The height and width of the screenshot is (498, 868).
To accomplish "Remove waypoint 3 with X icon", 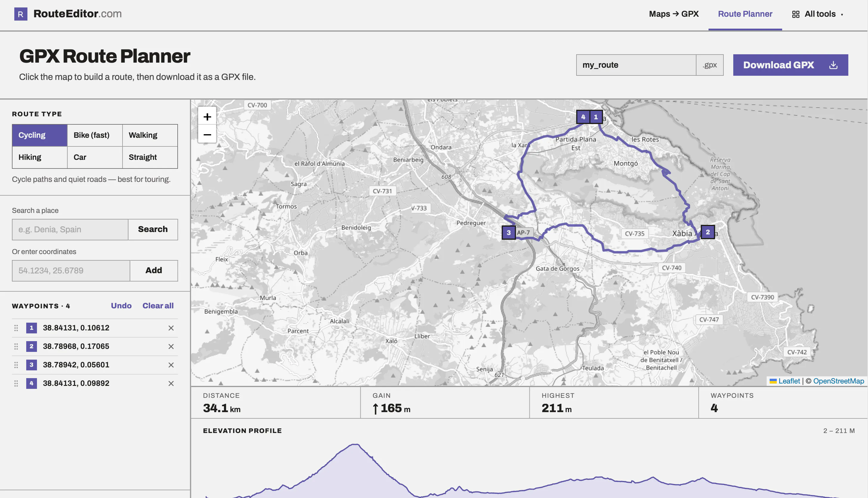I will (171, 365).
